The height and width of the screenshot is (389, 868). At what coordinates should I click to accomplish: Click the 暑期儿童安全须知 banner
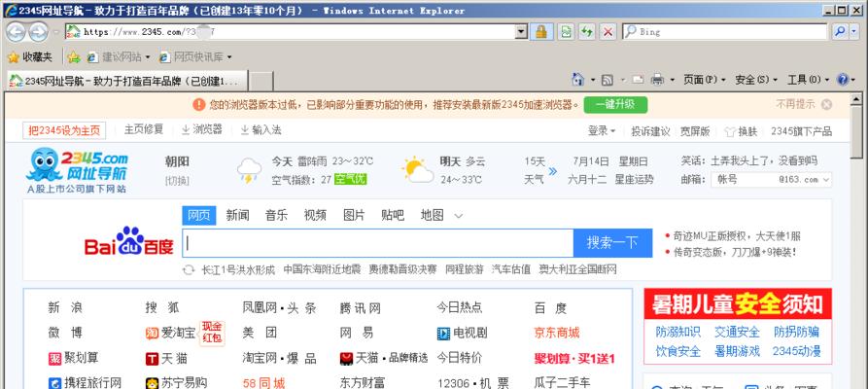pyautogui.click(x=738, y=304)
